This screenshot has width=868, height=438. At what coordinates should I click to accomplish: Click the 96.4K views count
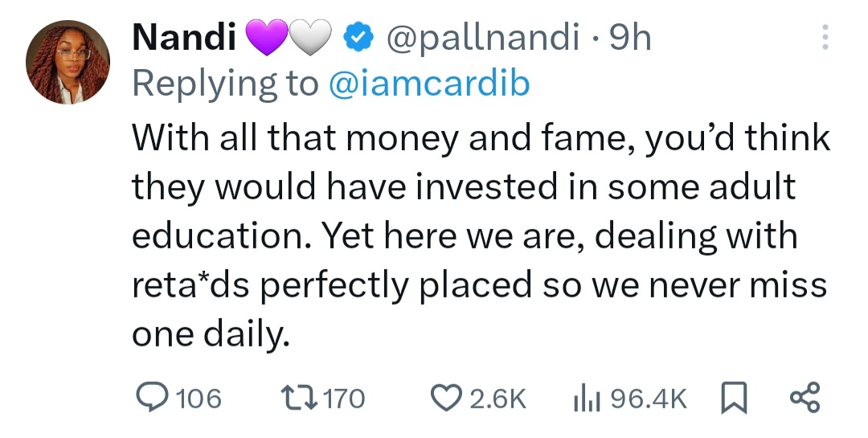(x=649, y=398)
